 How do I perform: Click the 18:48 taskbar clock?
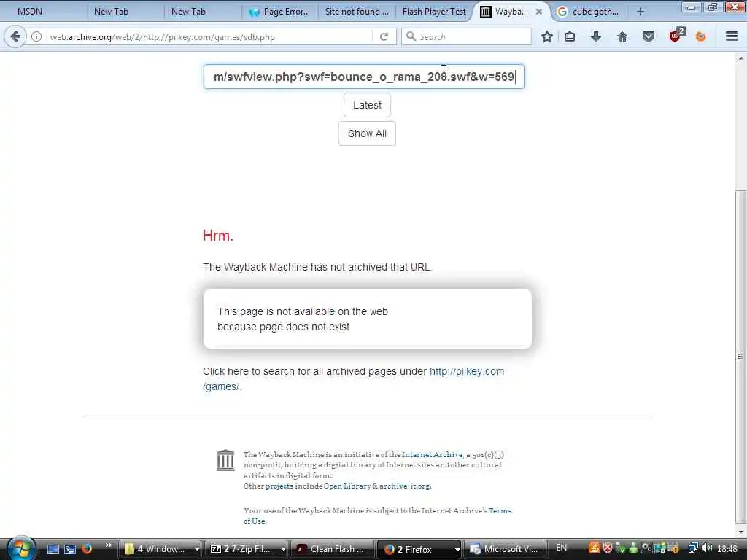(x=727, y=549)
